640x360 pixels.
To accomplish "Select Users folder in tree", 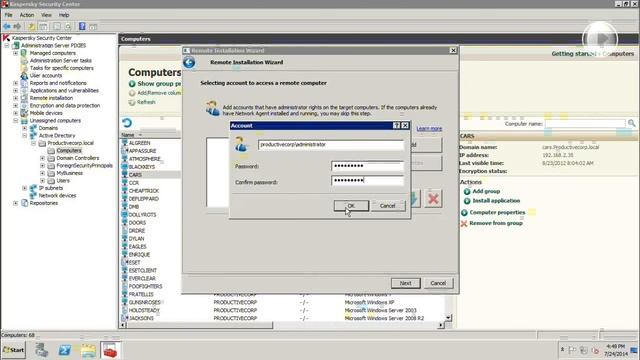I will point(63,180).
